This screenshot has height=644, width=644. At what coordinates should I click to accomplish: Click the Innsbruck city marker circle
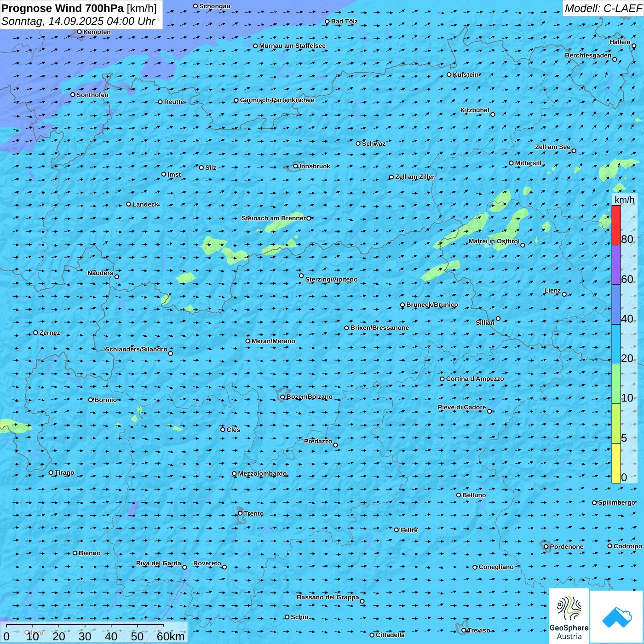point(296,167)
